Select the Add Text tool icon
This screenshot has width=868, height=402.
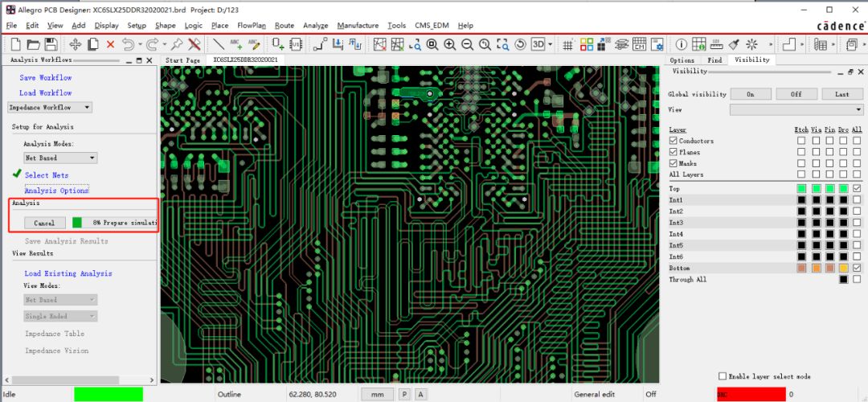(x=235, y=44)
